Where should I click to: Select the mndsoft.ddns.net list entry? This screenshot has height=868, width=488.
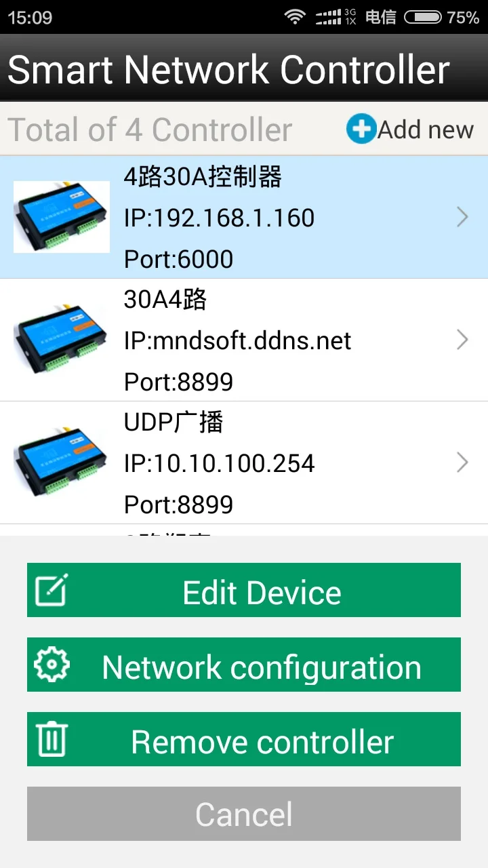[x=244, y=340]
